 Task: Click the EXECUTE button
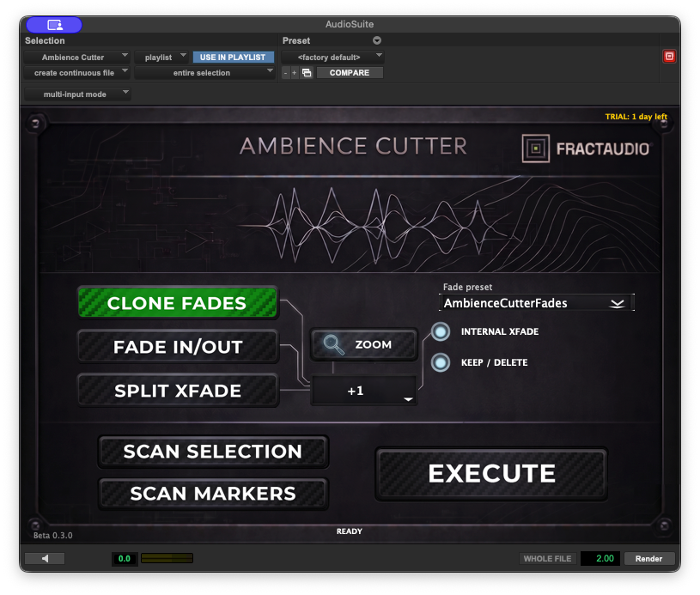click(x=491, y=474)
